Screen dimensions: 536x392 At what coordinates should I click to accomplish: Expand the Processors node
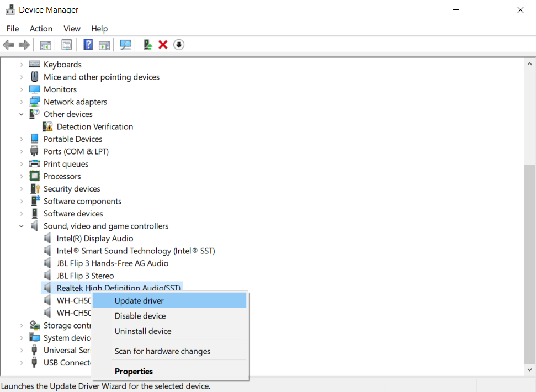click(21, 176)
